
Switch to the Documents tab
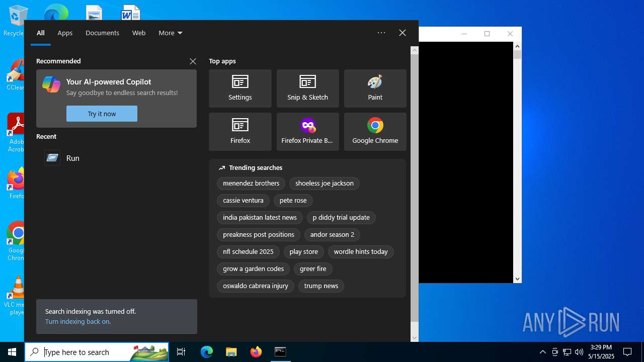(102, 33)
